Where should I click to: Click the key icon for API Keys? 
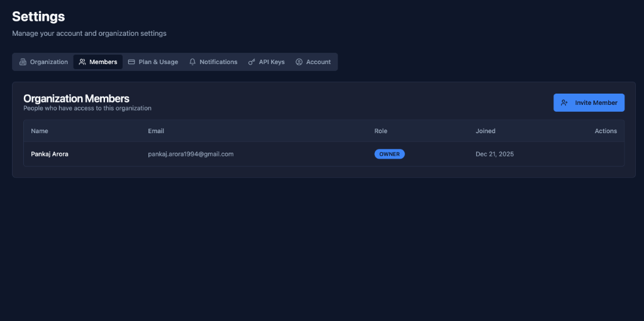point(252,62)
